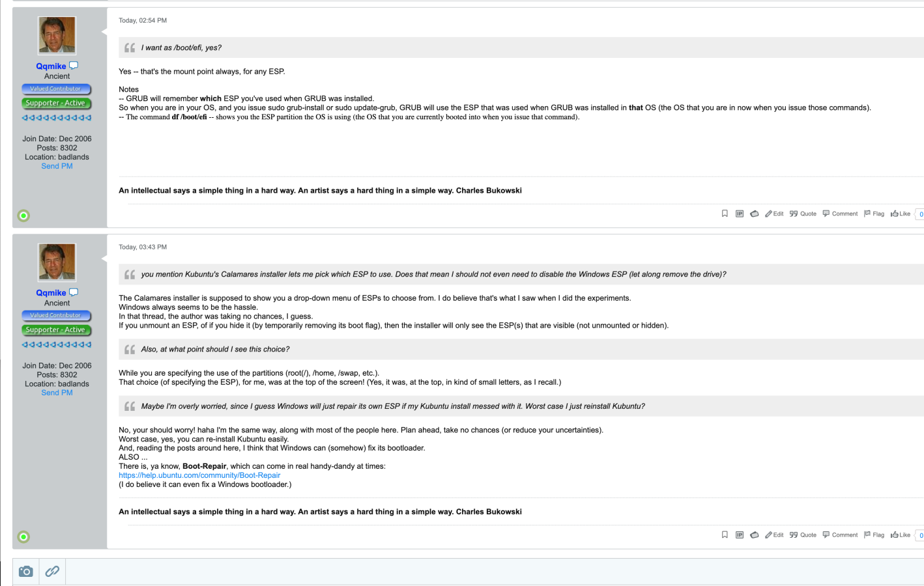Edit the 03:43 PM post
Image resolution: width=924 pixels, height=586 pixels.
click(x=774, y=535)
